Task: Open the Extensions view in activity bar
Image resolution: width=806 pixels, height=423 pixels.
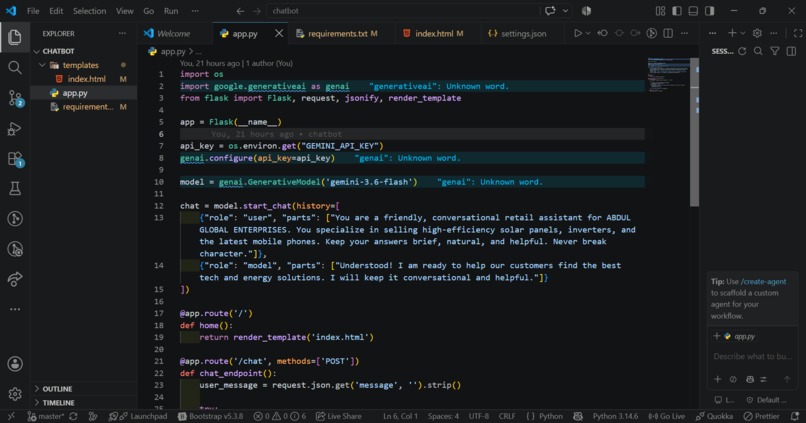Action: (15, 159)
